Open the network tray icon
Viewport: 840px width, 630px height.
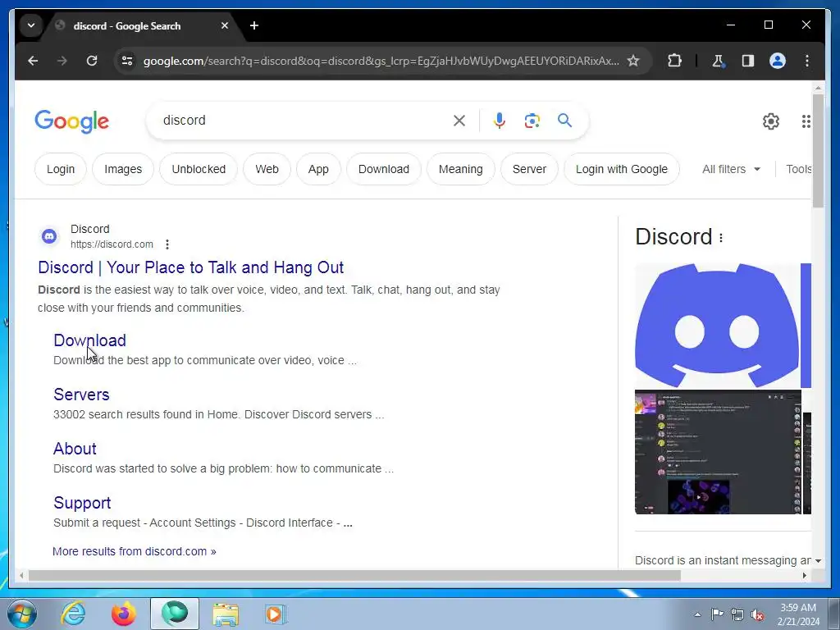coord(737,615)
